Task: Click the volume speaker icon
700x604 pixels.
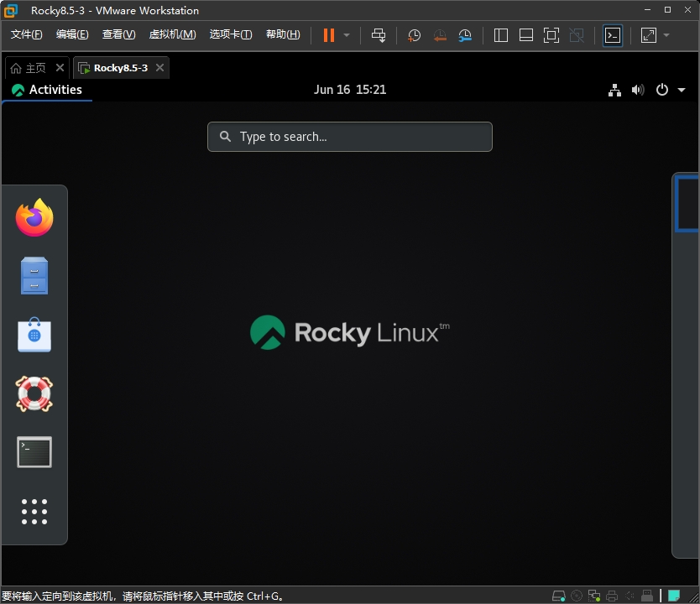Action: [x=638, y=90]
